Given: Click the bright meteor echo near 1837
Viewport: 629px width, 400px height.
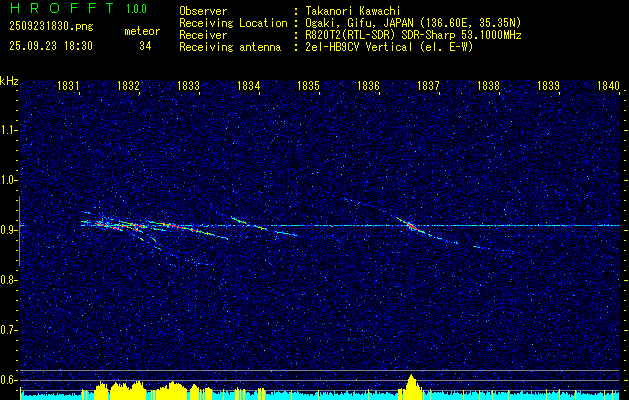Looking at the screenshot, I should (412, 225).
